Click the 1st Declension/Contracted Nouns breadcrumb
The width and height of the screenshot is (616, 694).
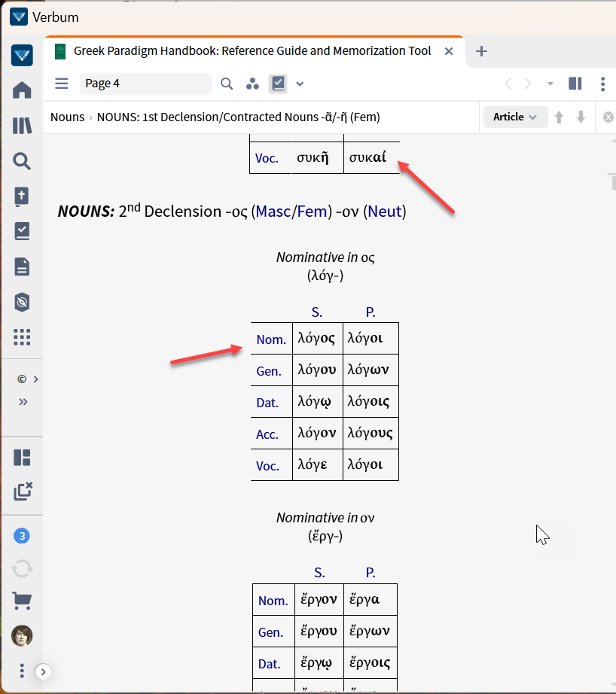tap(238, 117)
